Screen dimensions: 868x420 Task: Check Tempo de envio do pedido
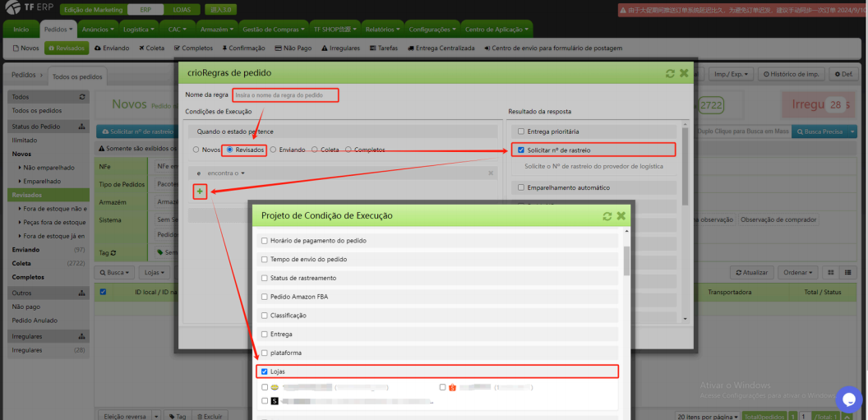point(264,260)
